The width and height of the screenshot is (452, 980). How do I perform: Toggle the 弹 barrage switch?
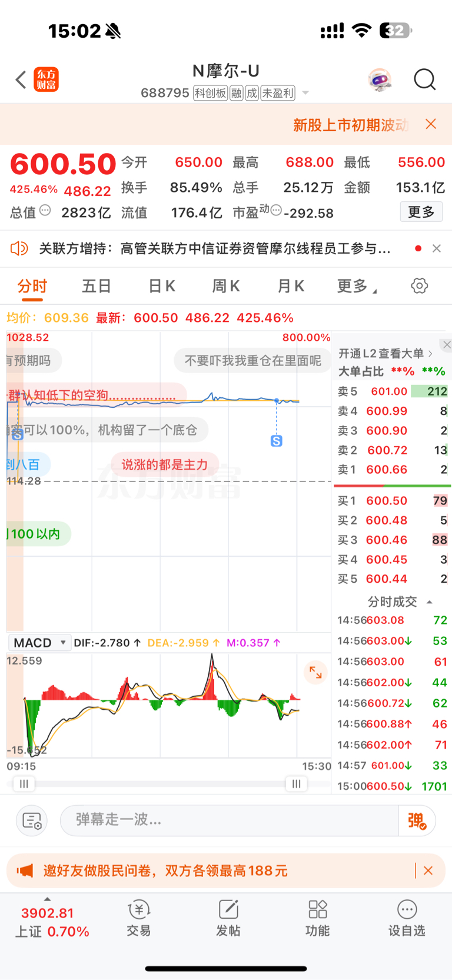417,820
